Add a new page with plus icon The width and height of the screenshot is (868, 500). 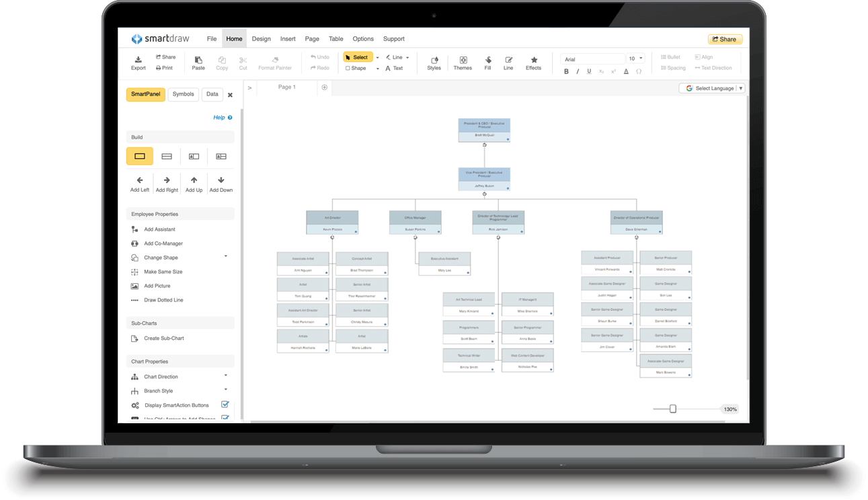pyautogui.click(x=324, y=87)
